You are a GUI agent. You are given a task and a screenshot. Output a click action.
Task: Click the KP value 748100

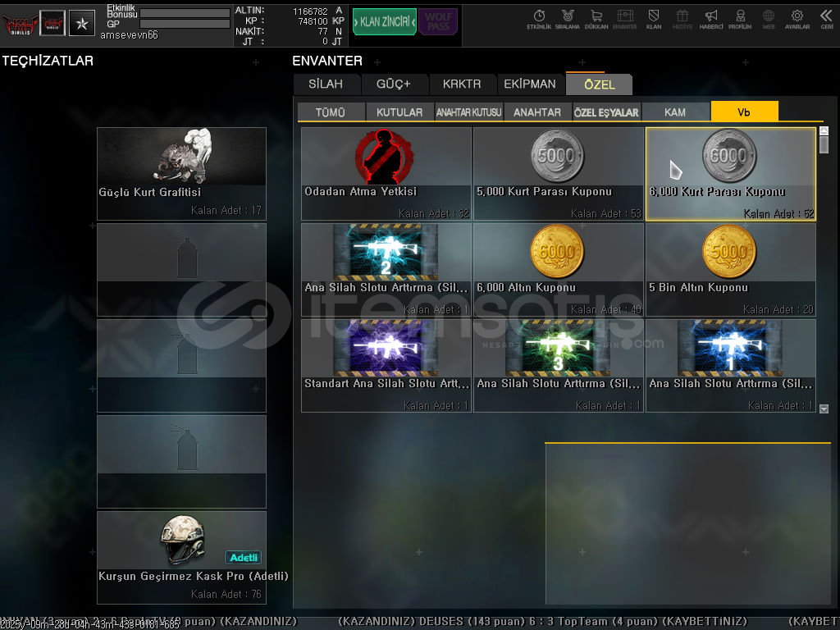point(313,21)
